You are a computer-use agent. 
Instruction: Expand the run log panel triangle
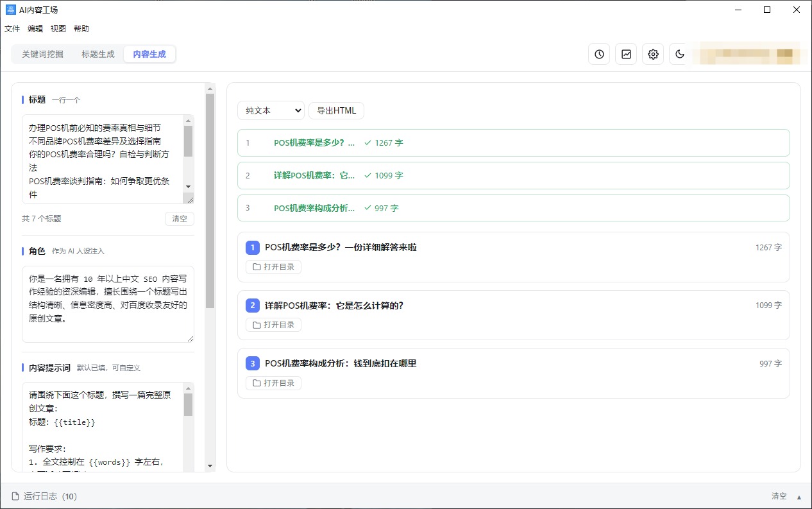tap(799, 497)
